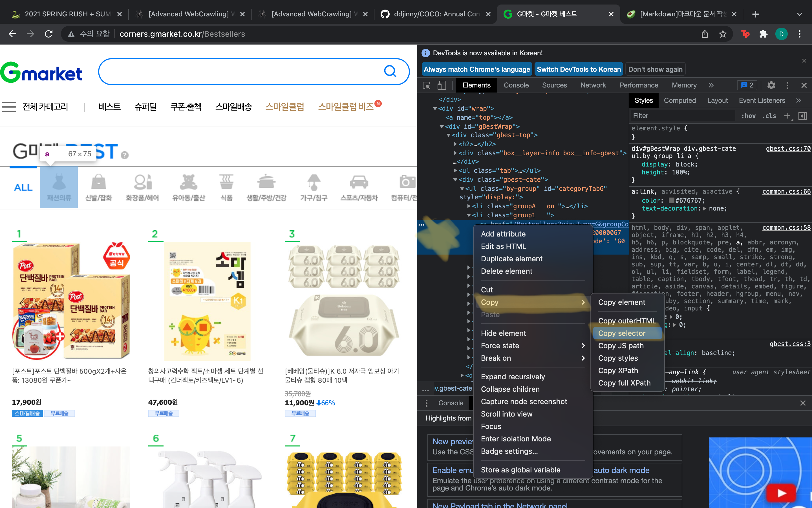Bookmark this page with the star icon

(x=723, y=34)
